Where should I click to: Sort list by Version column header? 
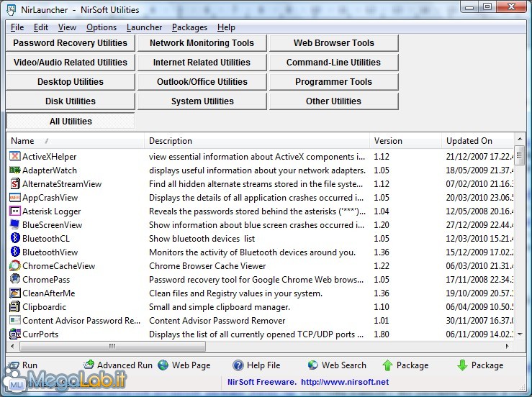[x=406, y=141]
